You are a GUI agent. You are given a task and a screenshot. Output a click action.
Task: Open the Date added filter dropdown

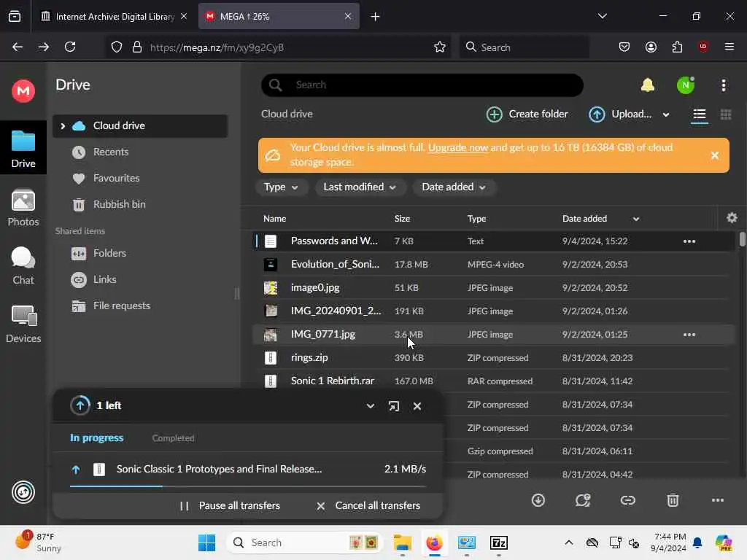pyautogui.click(x=454, y=187)
